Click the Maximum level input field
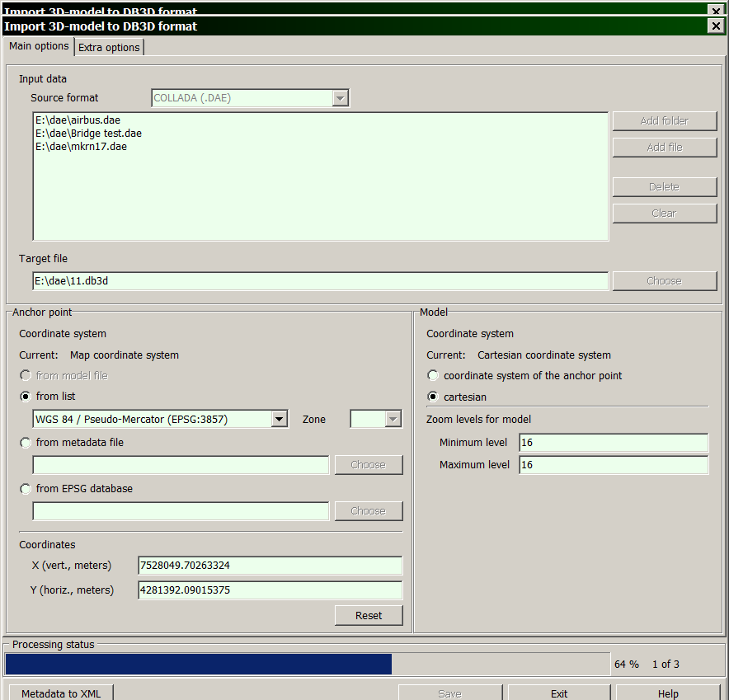 (x=613, y=465)
